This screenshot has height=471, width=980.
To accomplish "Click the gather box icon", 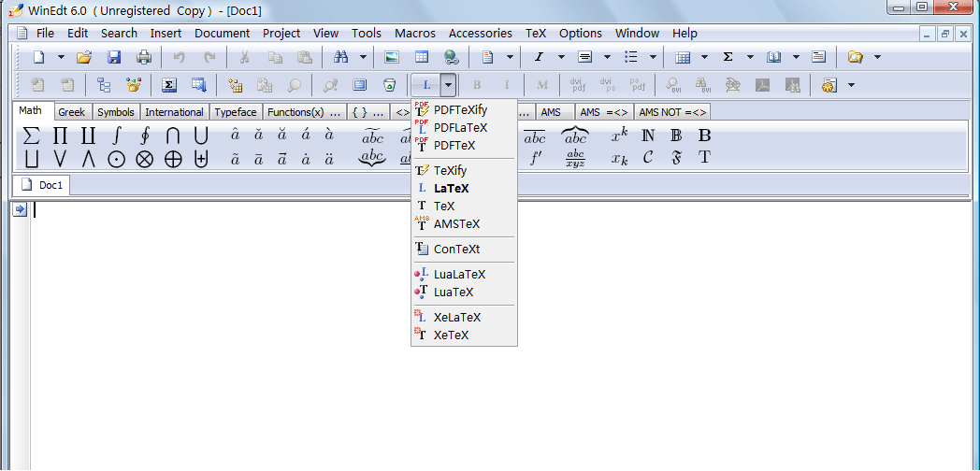I will coord(133,85).
